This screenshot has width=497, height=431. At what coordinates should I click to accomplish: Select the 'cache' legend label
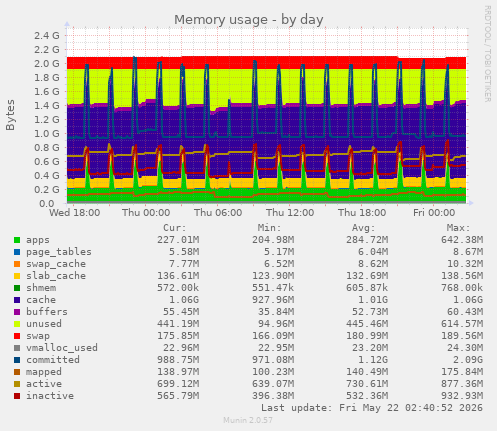coord(41,300)
